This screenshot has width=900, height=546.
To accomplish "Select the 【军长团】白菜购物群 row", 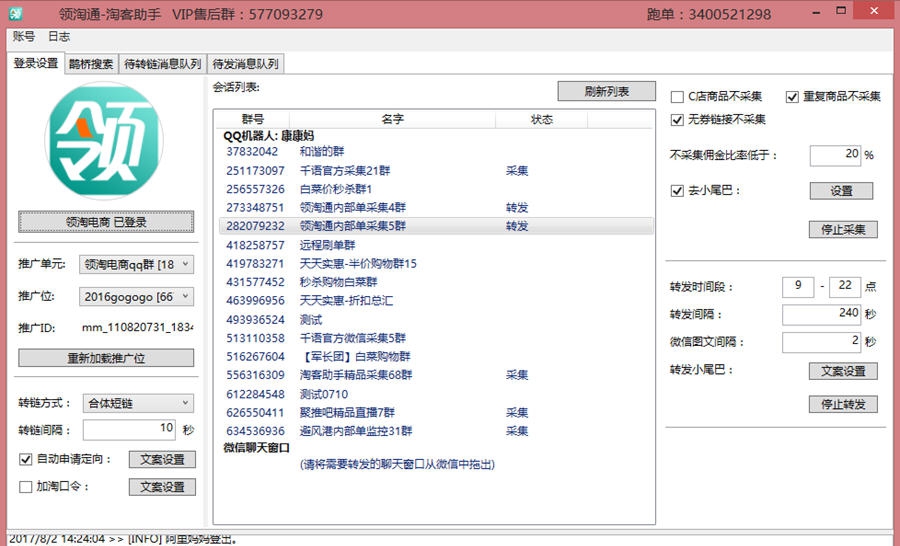I will pyautogui.click(x=436, y=357).
